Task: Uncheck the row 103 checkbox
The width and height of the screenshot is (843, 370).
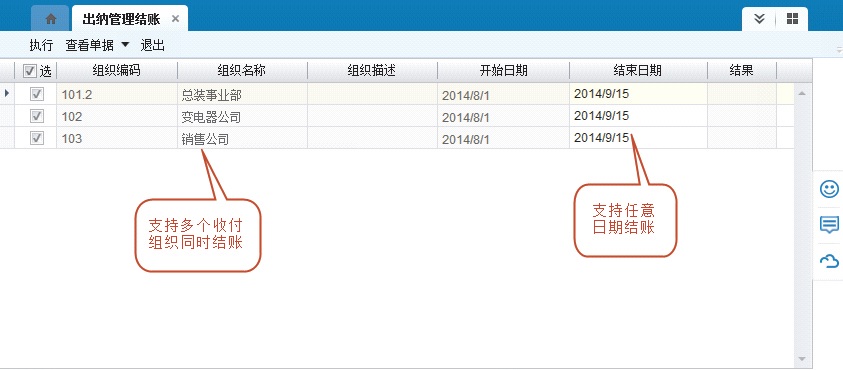Action: tap(37, 138)
